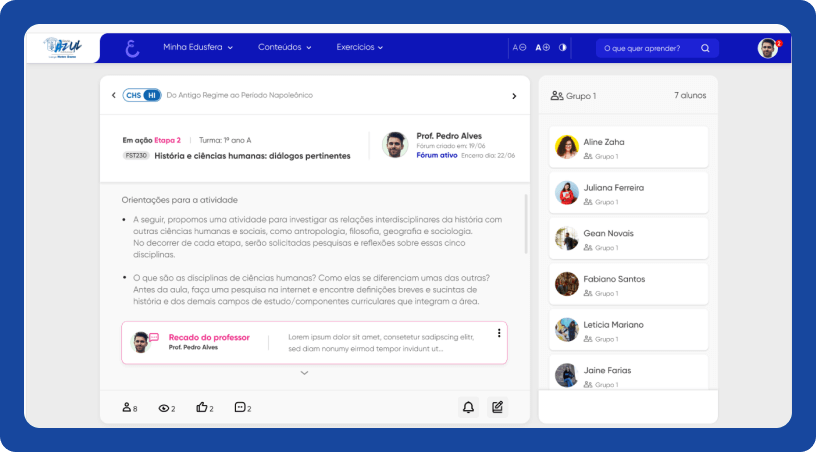The height and width of the screenshot is (452, 816).
Task: Open the Exercícios menu
Action: (360, 47)
